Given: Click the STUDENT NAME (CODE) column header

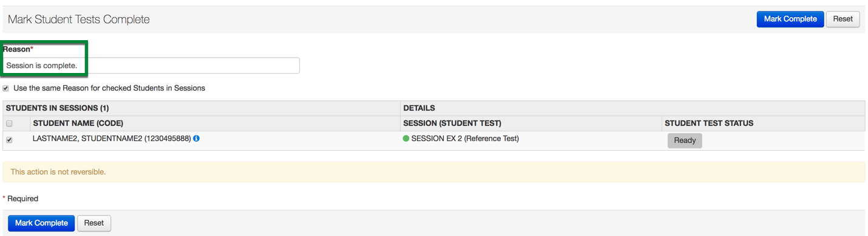Looking at the screenshot, I should 78,123.
